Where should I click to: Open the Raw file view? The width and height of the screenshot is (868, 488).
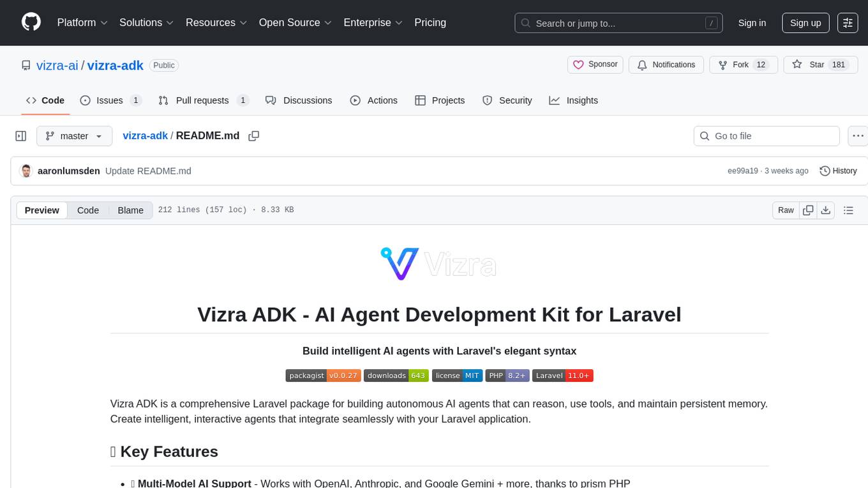point(786,210)
